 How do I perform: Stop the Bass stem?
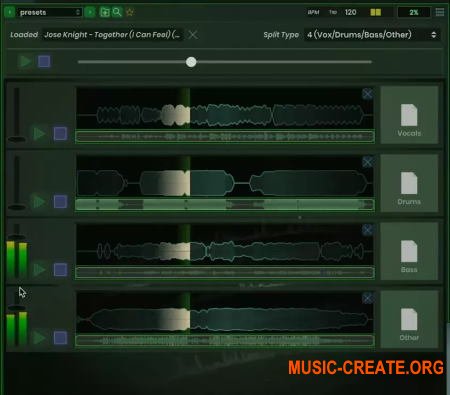[x=60, y=270]
